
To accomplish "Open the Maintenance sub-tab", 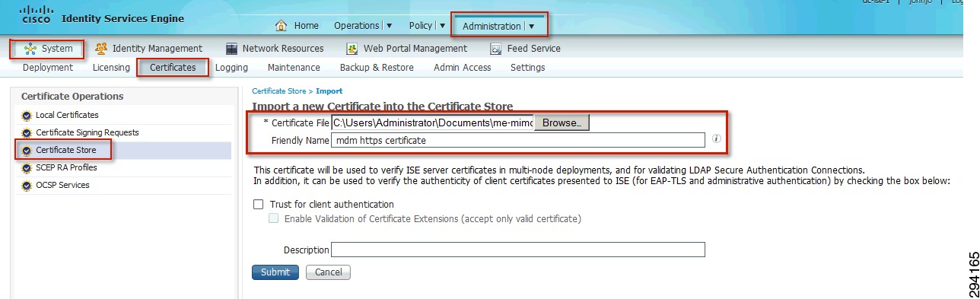I will point(294,68).
